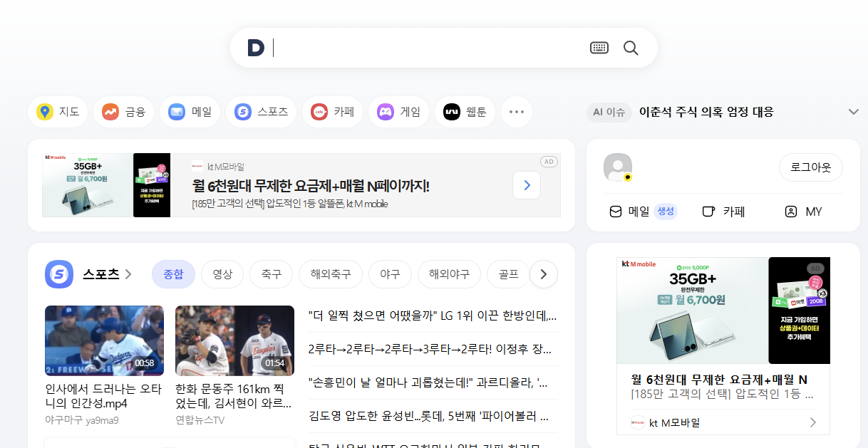This screenshot has width=868, height=448.
Task: Open MY page in profile panel
Action: coord(803,212)
